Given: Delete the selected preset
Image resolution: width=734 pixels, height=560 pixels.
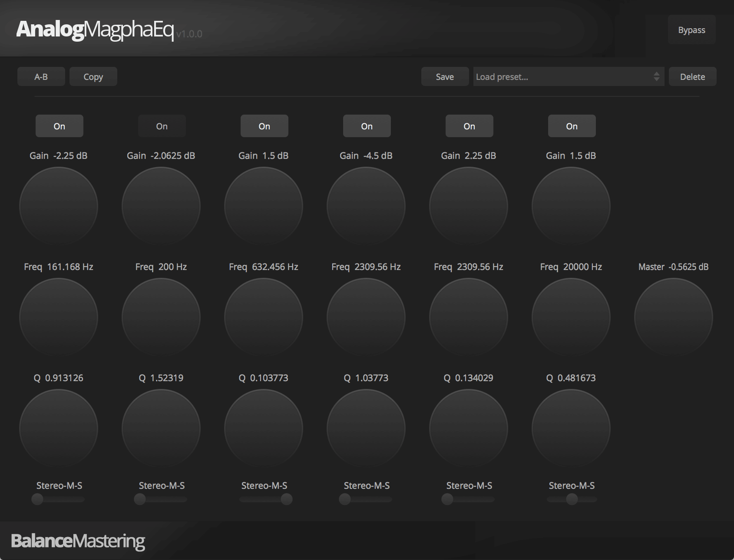Looking at the screenshot, I should tap(693, 76).
